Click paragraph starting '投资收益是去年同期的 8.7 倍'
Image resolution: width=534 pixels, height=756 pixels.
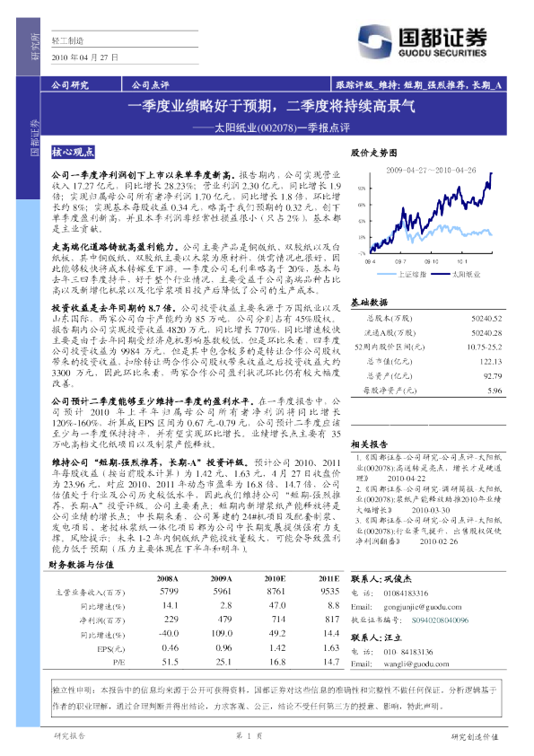tap(197, 346)
